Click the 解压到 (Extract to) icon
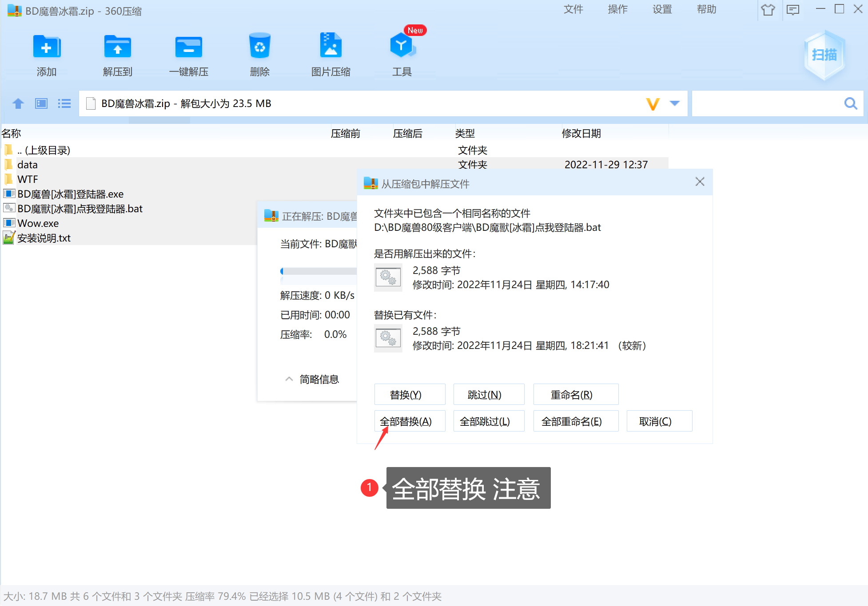This screenshot has height=606, width=868. (x=118, y=46)
